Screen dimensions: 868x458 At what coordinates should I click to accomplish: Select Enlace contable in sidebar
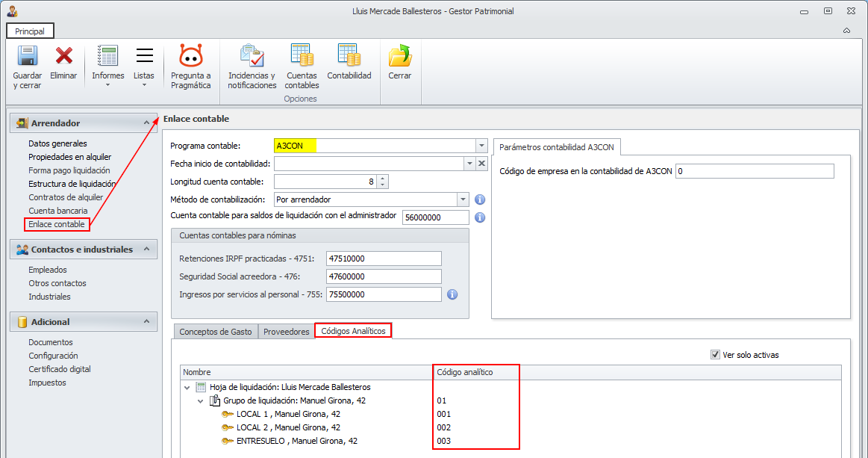coord(57,224)
